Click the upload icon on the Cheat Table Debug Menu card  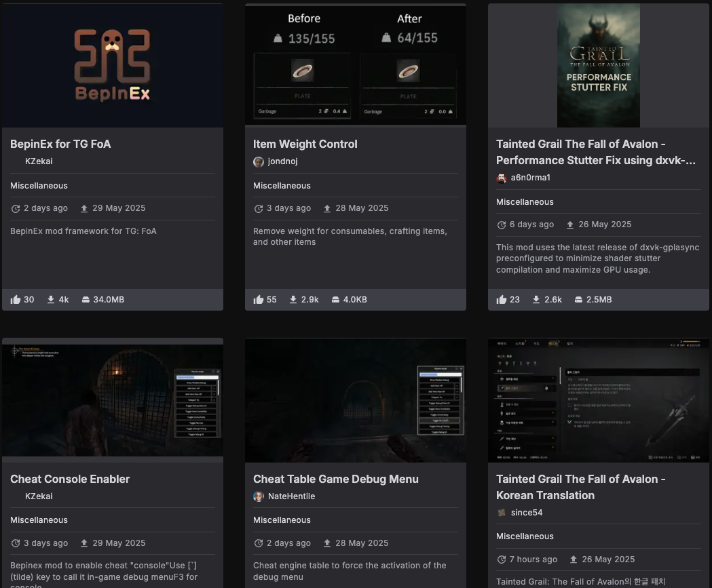[x=327, y=543]
